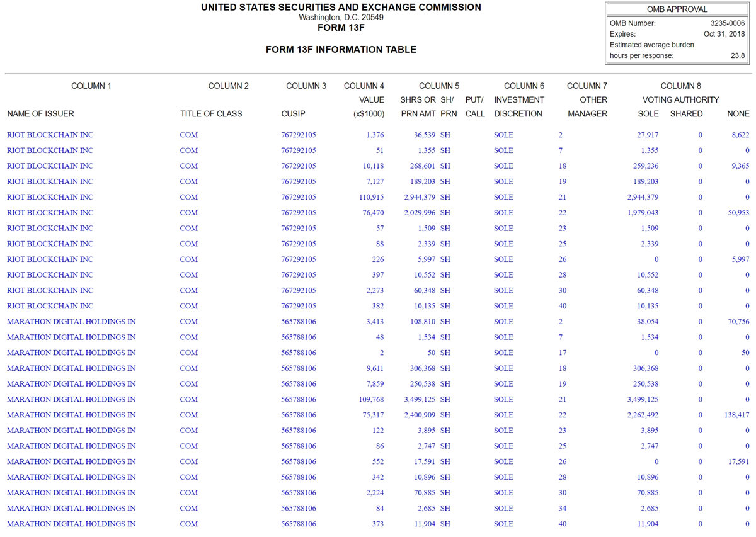The image size is (756, 537).
Task: Select the value "397"
Action: coord(378,275)
